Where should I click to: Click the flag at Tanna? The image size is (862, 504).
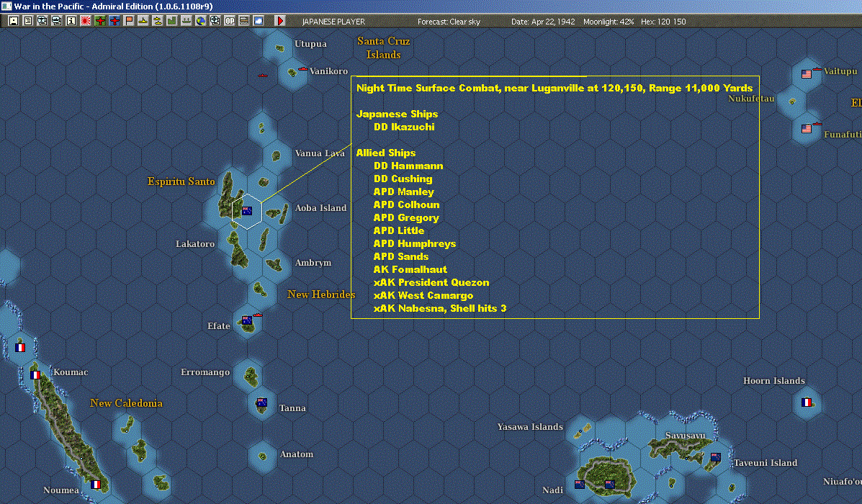[261, 402]
